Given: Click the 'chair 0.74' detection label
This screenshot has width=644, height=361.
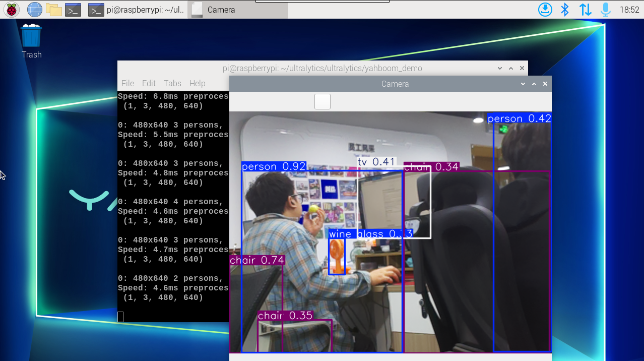Looking at the screenshot, I should [257, 260].
